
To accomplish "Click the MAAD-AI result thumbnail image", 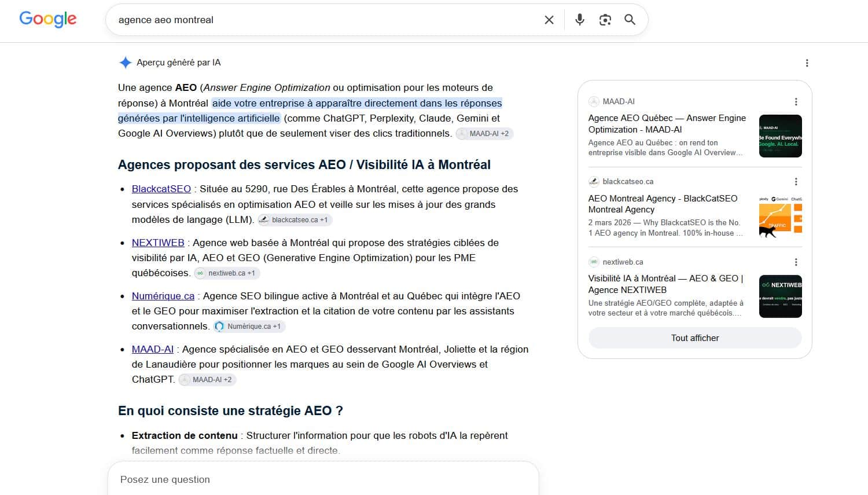I will pos(781,136).
